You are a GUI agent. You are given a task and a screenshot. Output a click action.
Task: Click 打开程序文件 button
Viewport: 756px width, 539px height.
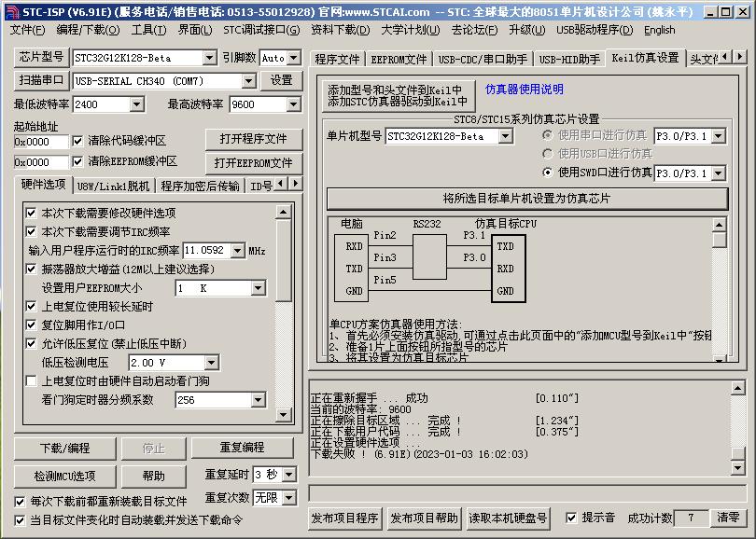click(x=254, y=139)
